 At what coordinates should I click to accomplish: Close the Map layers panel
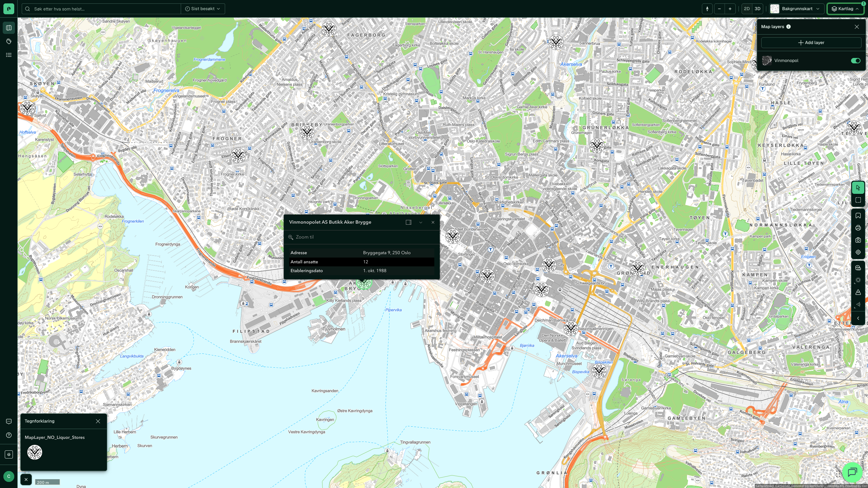pos(857,27)
